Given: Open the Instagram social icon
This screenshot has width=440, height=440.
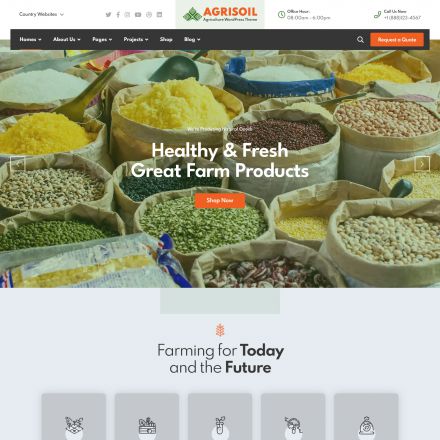Looking at the screenshot, I should pyautogui.click(x=127, y=15).
